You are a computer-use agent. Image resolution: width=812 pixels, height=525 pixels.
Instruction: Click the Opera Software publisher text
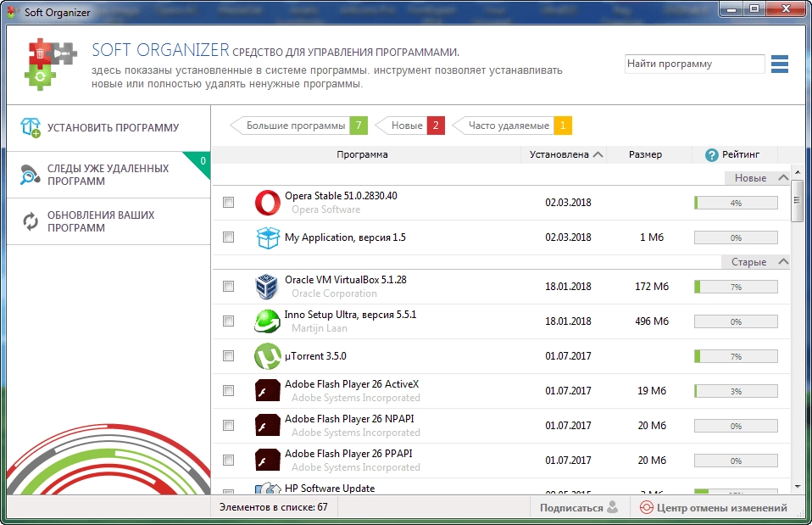point(325,209)
